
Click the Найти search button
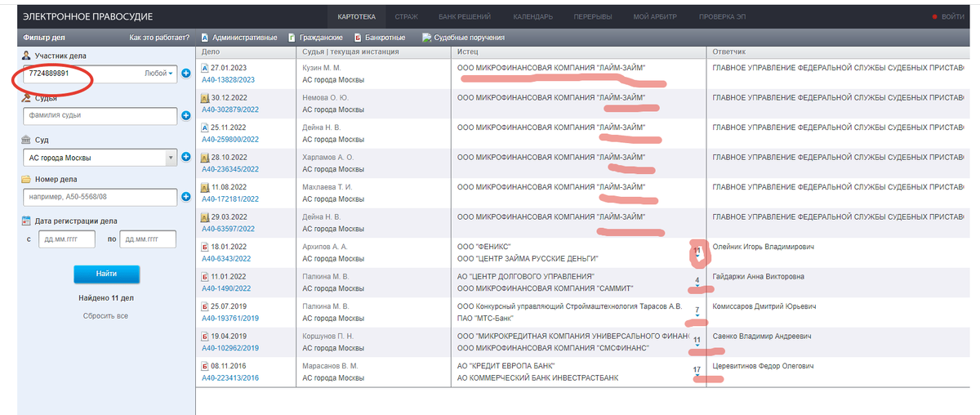(106, 274)
